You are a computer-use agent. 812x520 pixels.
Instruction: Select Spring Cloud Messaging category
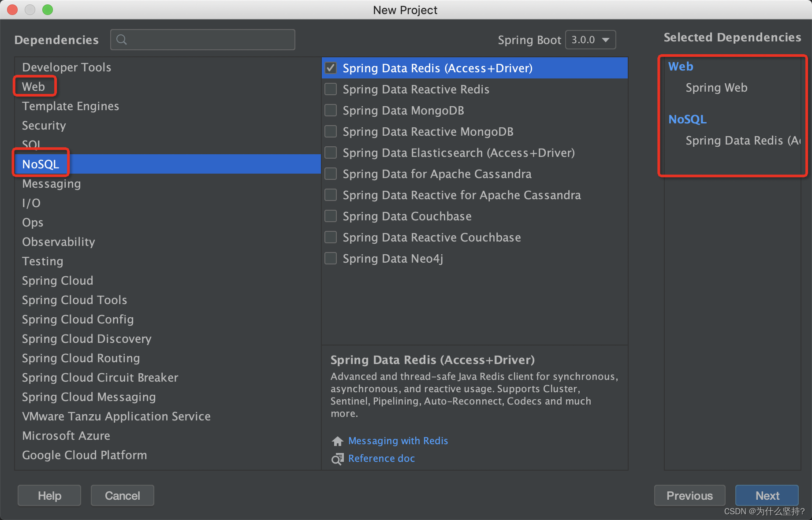(x=168, y=397)
